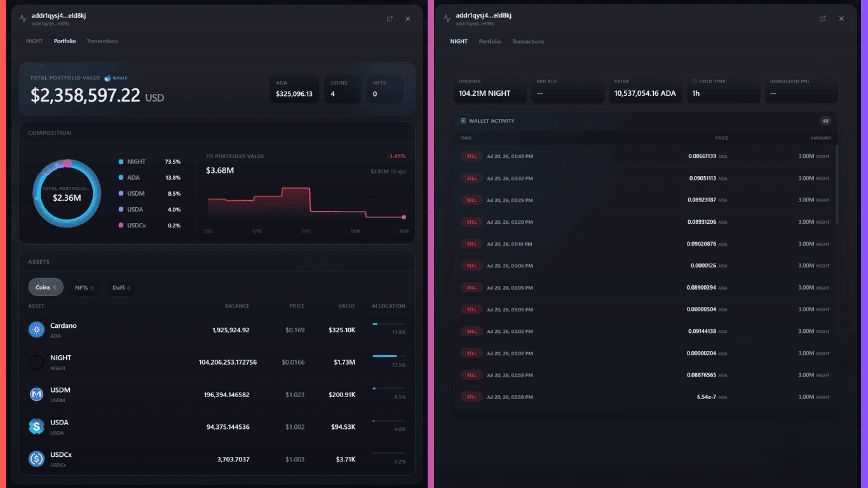
Task: Click price 0.08661139 ADA in activity
Action: point(702,156)
